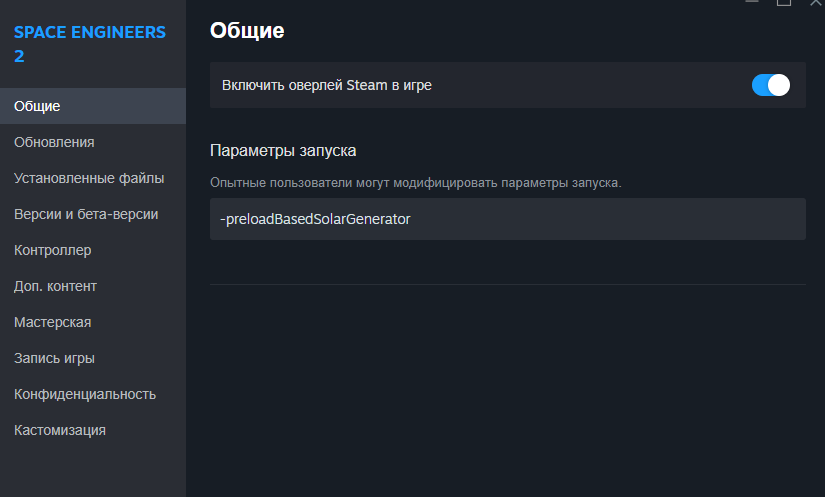Select Конфиденциальность in sidebar

point(93,394)
